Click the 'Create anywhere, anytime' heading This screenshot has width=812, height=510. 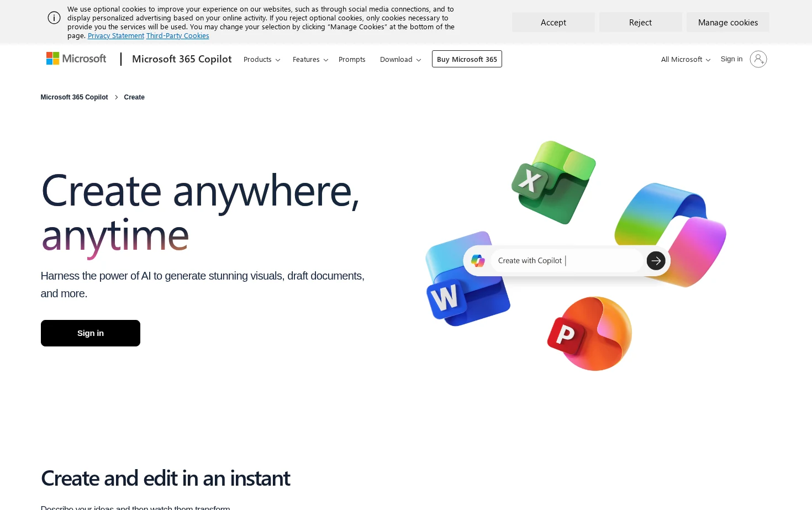pos(201,213)
